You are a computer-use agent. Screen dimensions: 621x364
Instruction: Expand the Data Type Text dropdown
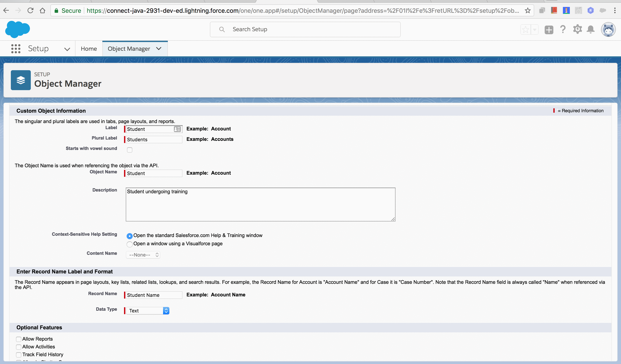(x=166, y=310)
